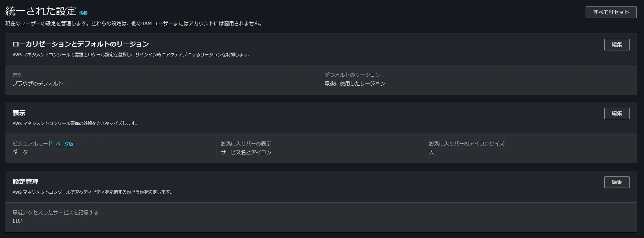Click 編集 in the 設定管理 section
Screen dimensions: 644x238
(617, 182)
